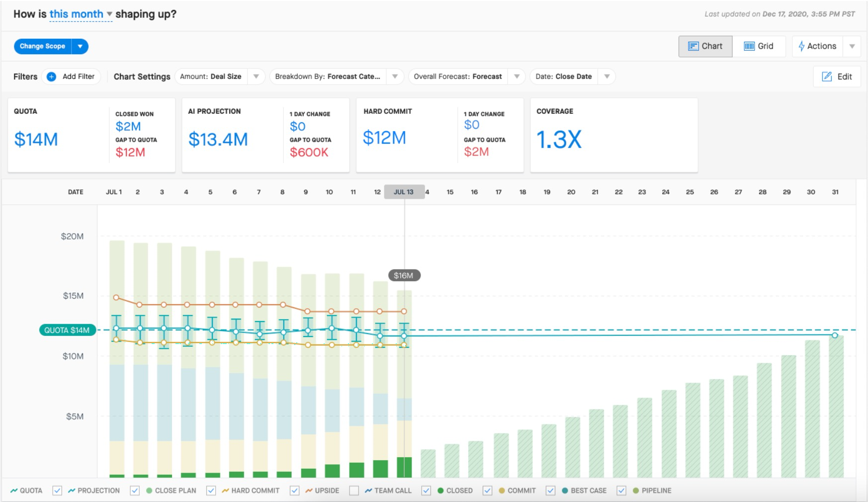
Task: Open the Date: Close Date dropdown
Action: (607, 77)
